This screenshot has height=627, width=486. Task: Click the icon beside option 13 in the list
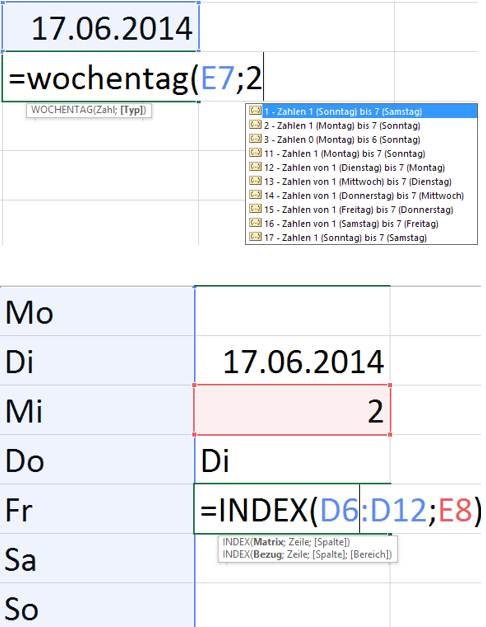255,180
